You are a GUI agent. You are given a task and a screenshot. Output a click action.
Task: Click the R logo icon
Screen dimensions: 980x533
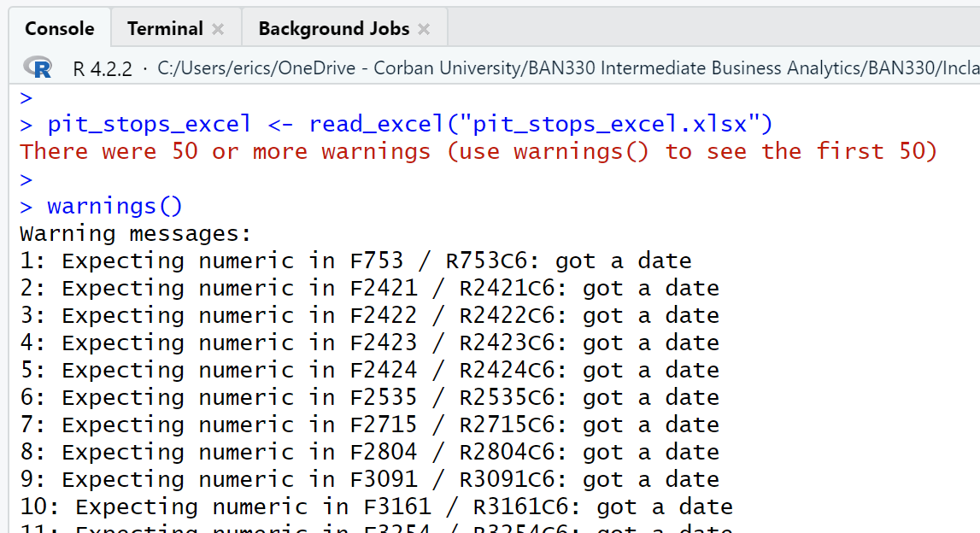tap(38, 67)
